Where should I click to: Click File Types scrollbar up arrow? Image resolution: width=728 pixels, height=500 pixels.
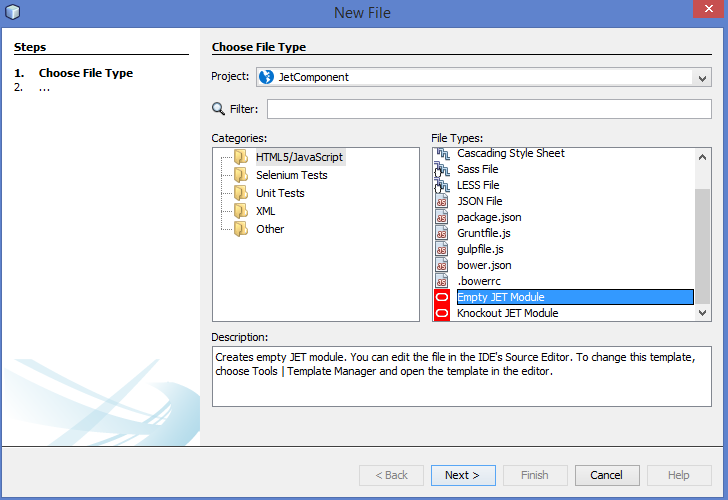click(702, 157)
